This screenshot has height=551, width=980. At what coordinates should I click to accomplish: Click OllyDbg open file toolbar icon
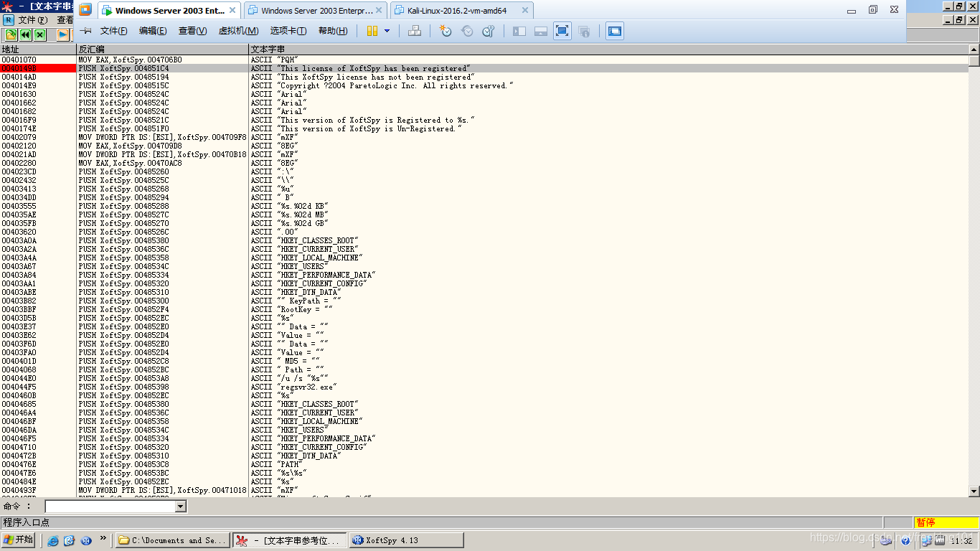point(11,34)
